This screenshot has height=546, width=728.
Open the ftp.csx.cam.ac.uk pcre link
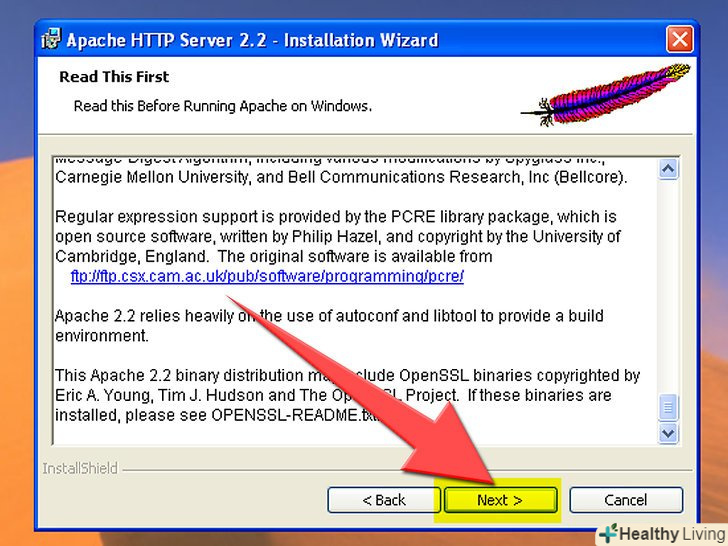(267, 276)
